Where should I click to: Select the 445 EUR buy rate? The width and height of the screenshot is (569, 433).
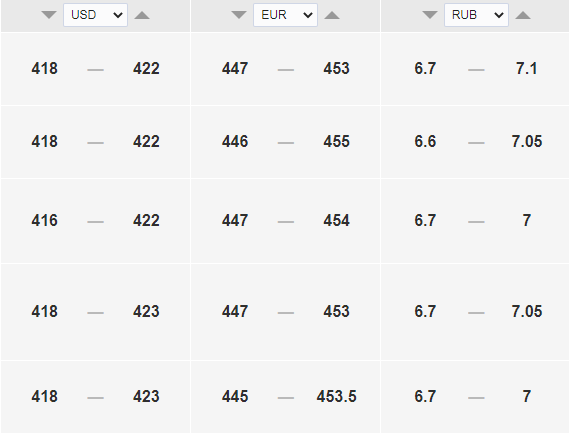[235, 396]
